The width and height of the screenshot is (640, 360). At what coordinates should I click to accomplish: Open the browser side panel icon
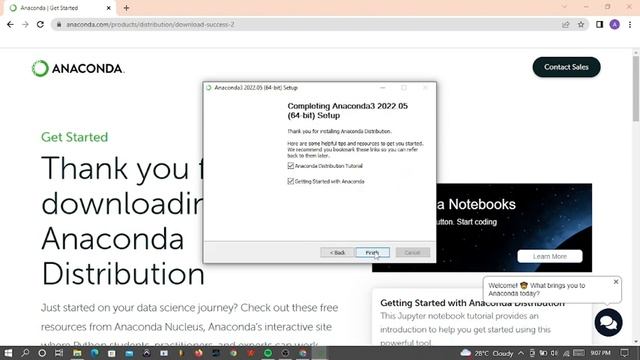click(599, 24)
